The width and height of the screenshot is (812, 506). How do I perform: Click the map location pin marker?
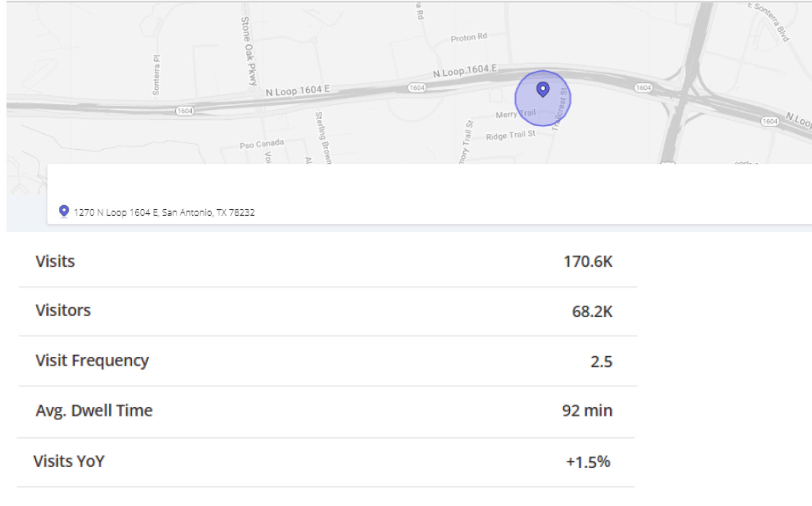click(x=543, y=89)
